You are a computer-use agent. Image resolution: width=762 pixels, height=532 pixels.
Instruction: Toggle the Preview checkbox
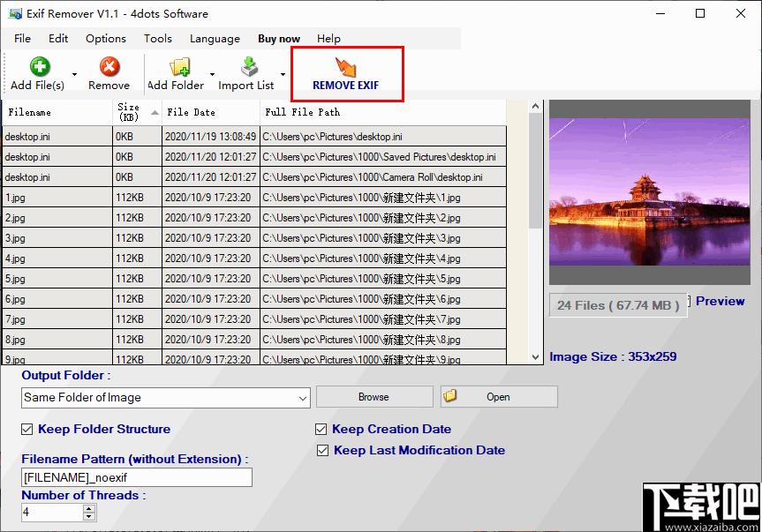(x=689, y=302)
